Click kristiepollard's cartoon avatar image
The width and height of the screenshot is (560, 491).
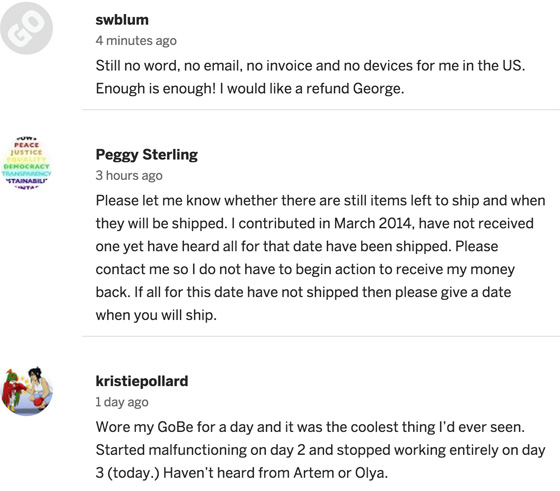27,390
